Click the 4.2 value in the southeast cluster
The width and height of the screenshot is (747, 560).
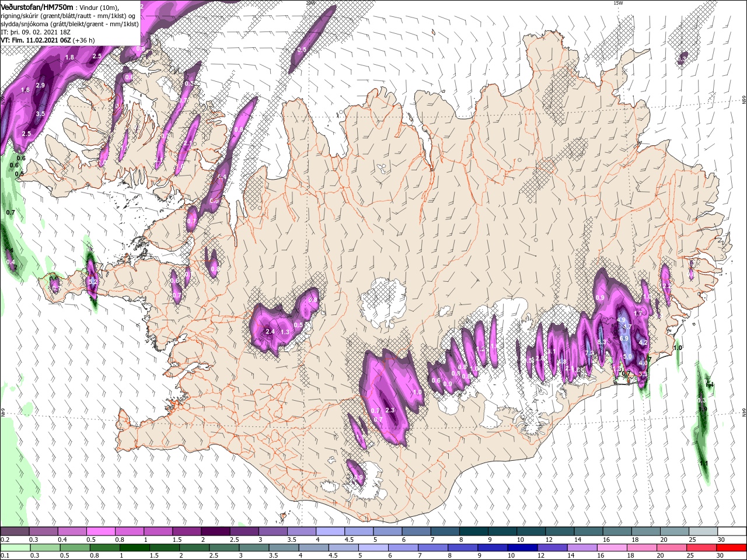point(643,342)
